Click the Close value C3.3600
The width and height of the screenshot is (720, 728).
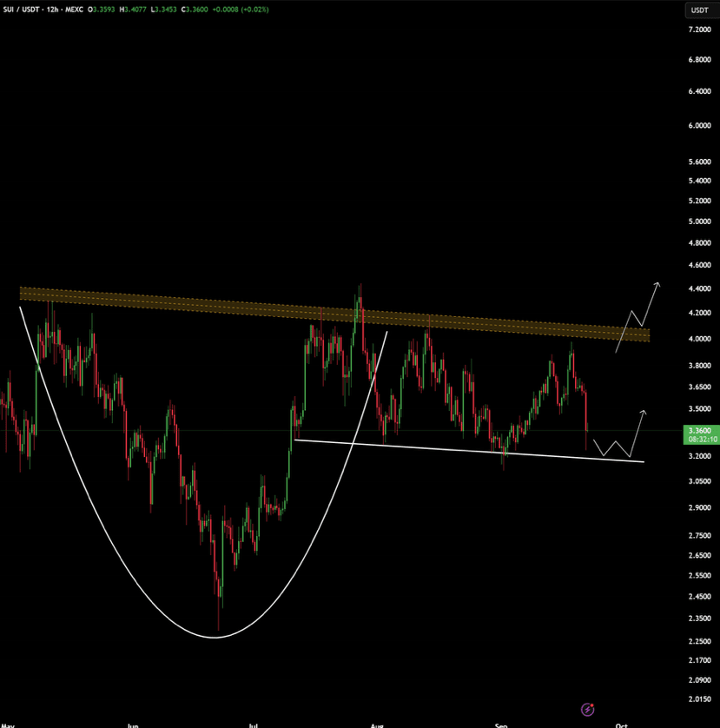point(195,10)
